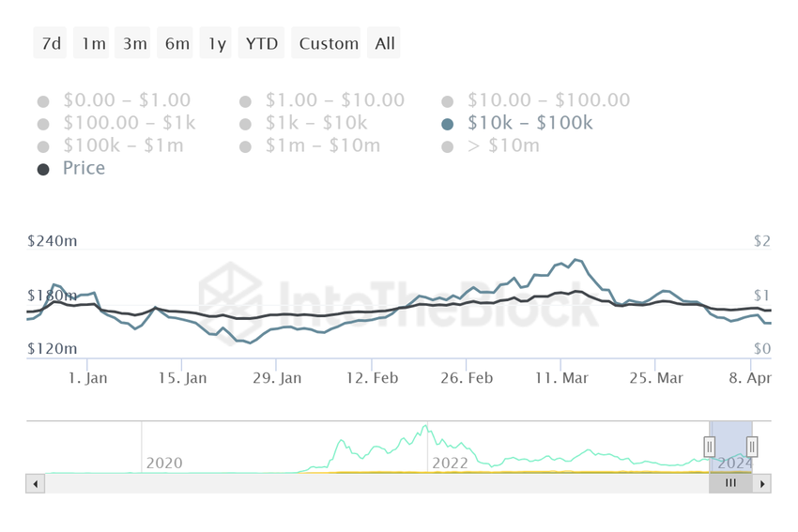Click the $1k - $10k legend dot
The height and width of the screenshot is (532, 798).
coord(245,124)
